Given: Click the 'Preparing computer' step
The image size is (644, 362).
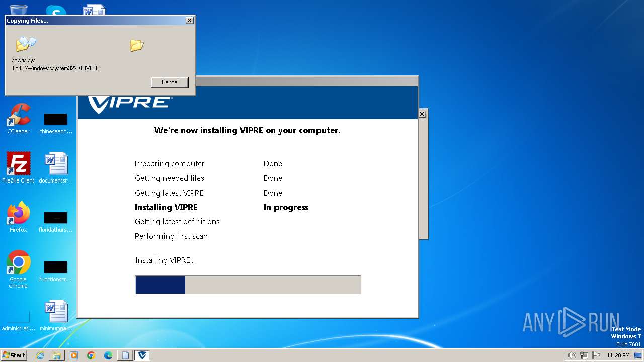Looking at the screenshot, I should coord(170,164).
